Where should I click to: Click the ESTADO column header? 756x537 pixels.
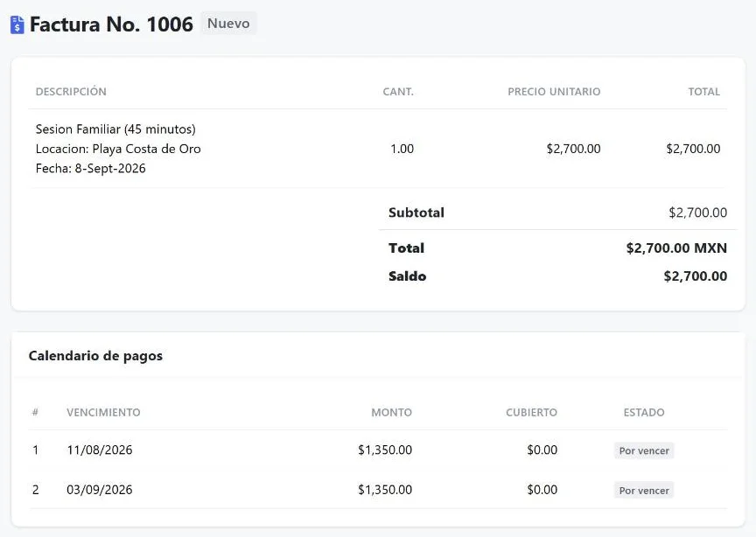click(644, 412)
